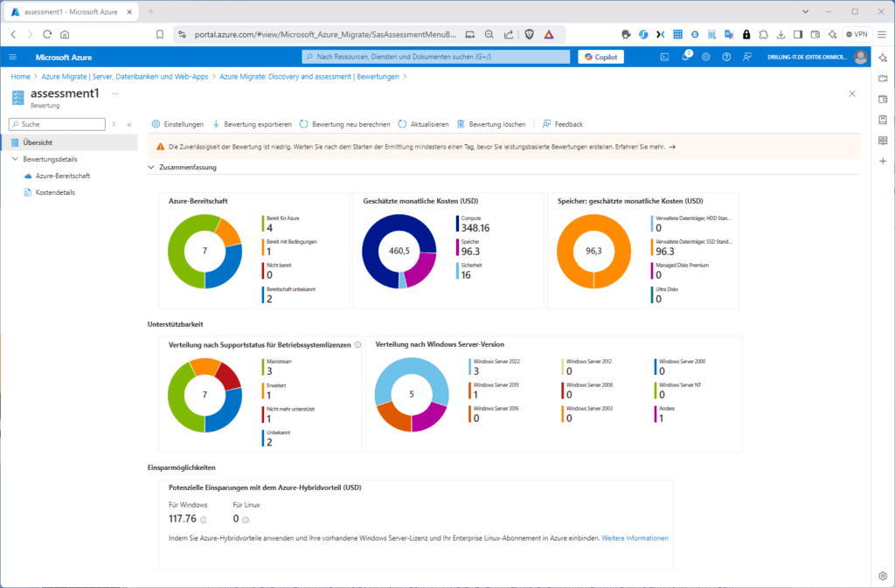The height and width of the screenshot is (588, 895).
Task: Click Bewertung exportieren
Action: tap(252, 124)
